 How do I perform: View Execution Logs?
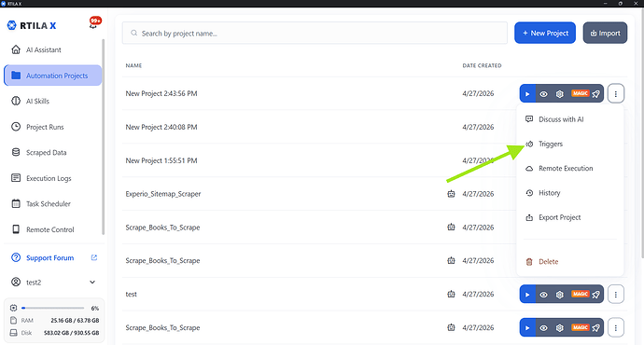[x=53, y=178]
